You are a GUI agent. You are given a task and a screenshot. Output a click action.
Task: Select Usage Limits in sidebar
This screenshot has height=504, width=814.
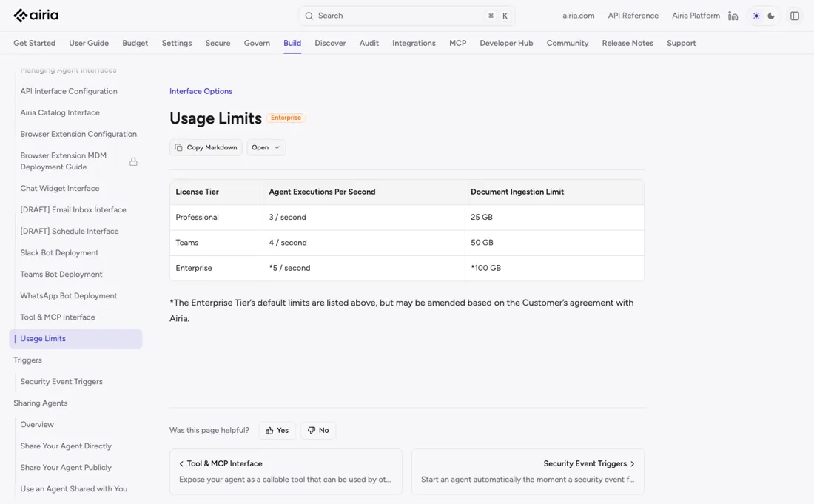tap(75, 338)
